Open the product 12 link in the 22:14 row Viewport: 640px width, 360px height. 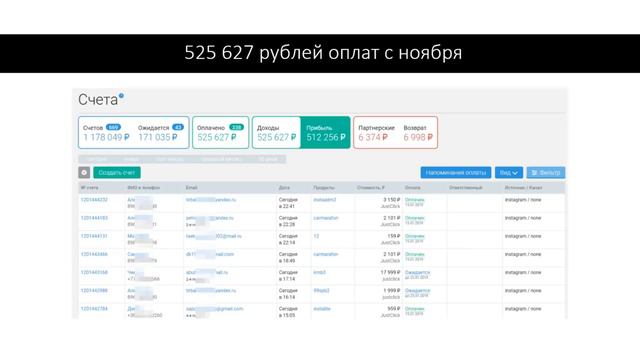pos(316,236)
